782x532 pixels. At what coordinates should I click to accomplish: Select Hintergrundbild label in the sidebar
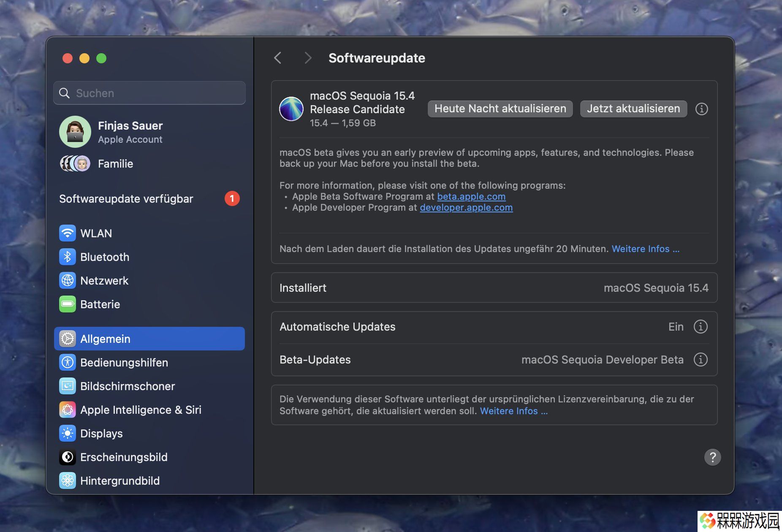[120, 480]
